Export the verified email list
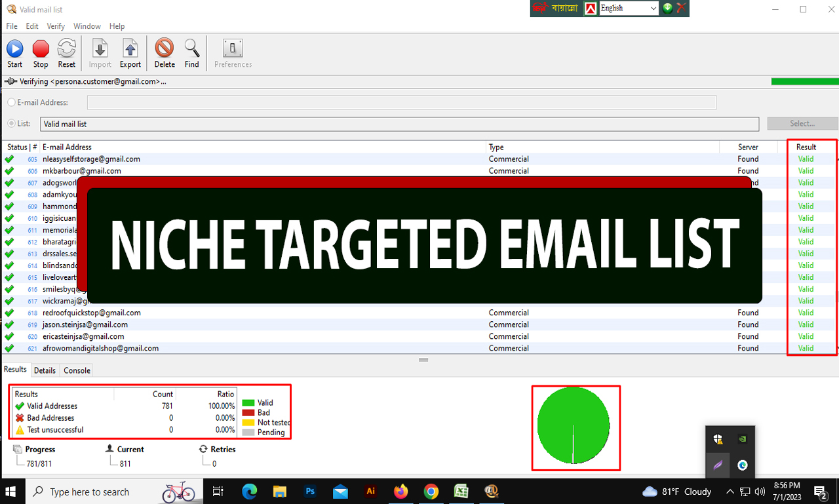 [x=130, y=52]
